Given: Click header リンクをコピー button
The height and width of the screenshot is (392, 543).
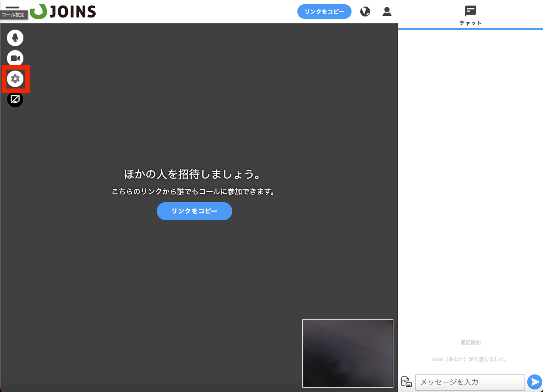Looking at the screenshot, I should 324,12.
